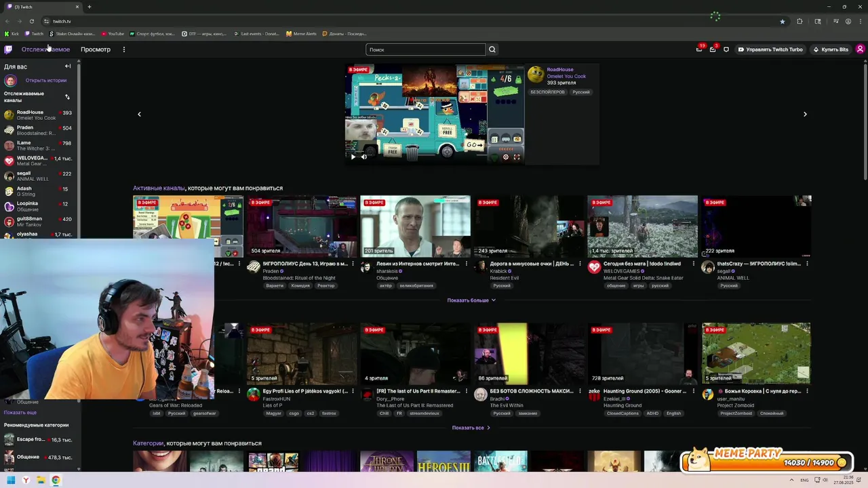The height and width of the screenshot is (488, 868).
Task: Switch to the 'Отслеживаемое' tab
Action: [x=45, y=49]
